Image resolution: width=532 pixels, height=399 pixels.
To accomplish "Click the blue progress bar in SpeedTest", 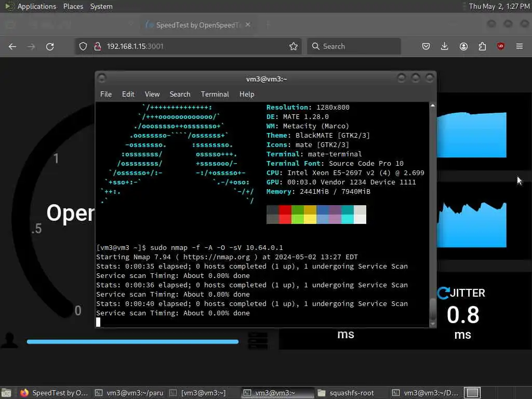I will tap(132, 342).
